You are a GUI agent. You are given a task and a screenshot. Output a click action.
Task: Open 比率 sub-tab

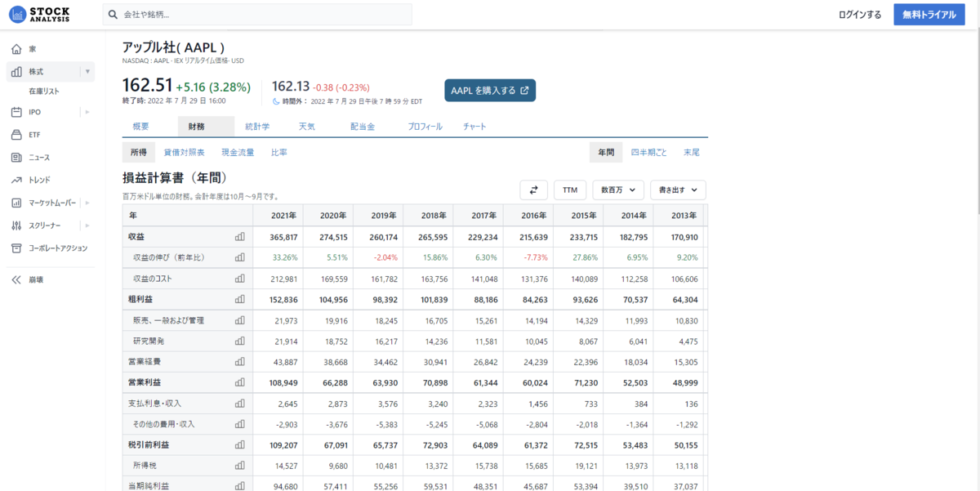click(278, 152)
